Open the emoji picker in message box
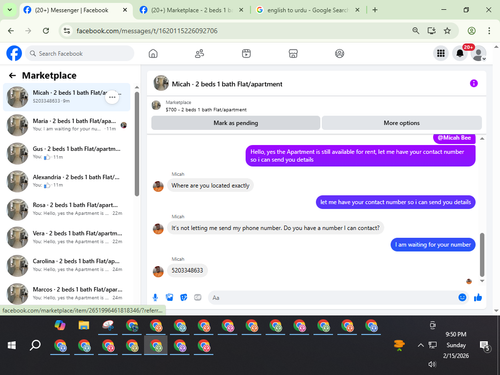This screenshot has height=375, width=500. coord(462,297)
